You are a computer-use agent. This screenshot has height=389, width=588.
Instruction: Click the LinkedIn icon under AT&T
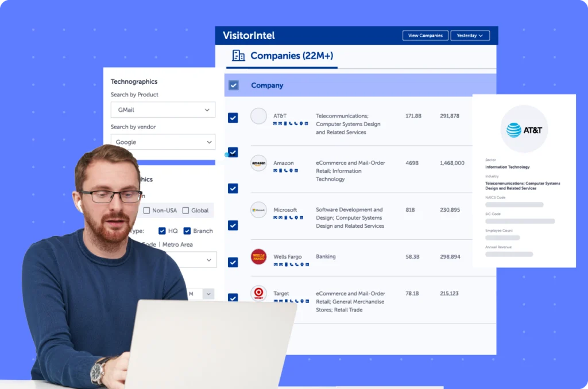click(x=307, y=123)
